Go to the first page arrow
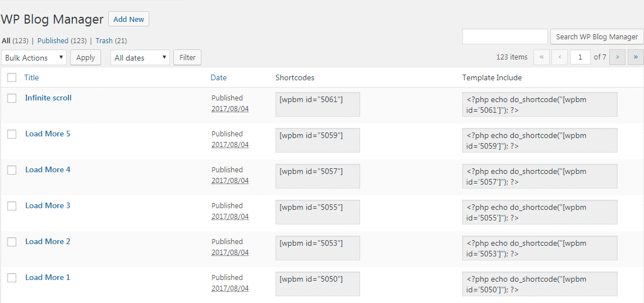The width and height of the screenshot is (644, 303). pyautogui.click(x=541, y=57)
